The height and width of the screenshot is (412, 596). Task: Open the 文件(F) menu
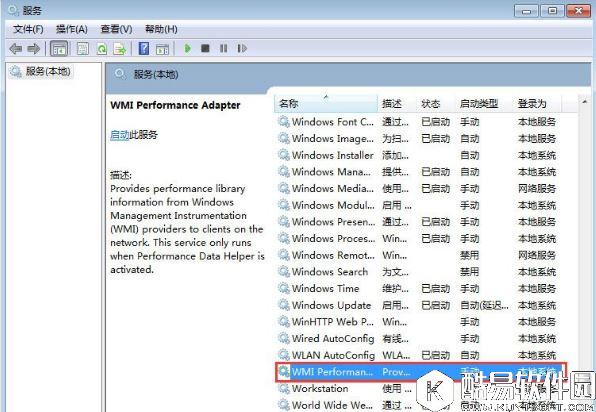28,29
